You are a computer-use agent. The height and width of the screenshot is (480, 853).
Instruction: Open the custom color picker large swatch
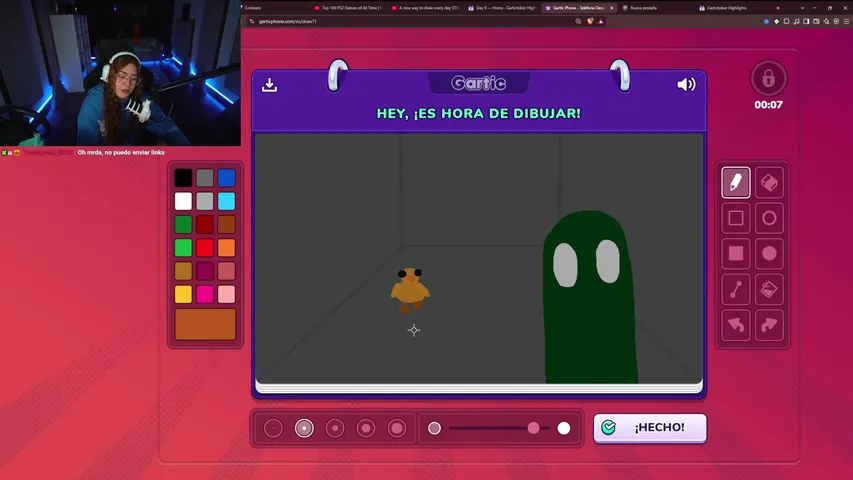point(205,324)
